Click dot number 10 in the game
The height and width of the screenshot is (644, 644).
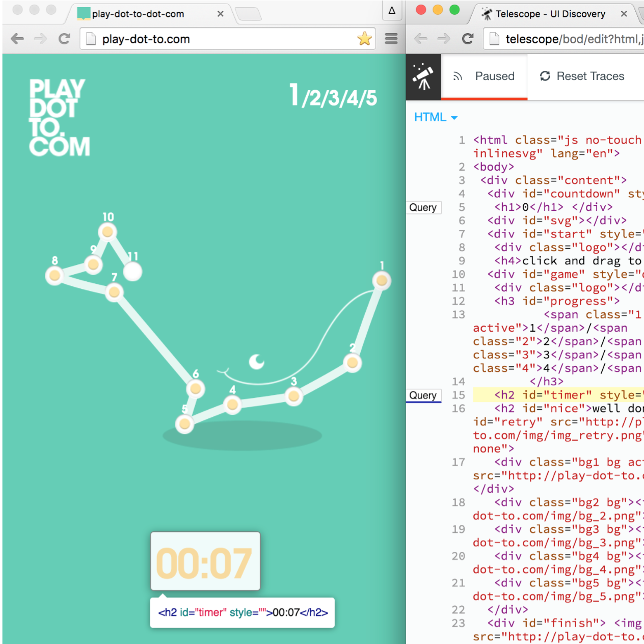pos(108,232)
